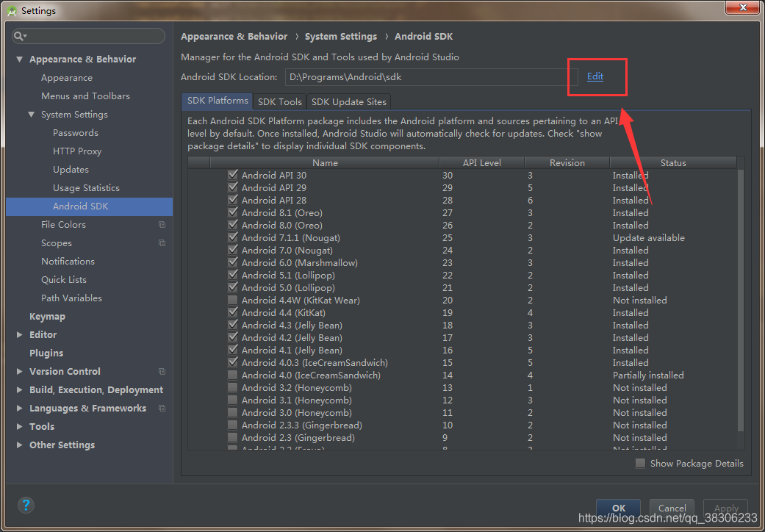Open the Passwords settings page
This screenshot has height=532, width=765.
click(x=76, y=133)
